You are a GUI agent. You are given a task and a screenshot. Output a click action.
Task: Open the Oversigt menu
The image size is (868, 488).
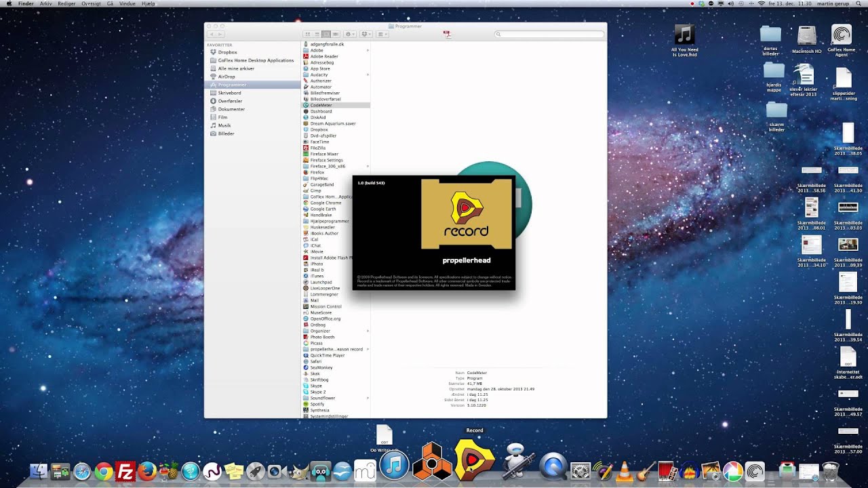click(x=91, y=3)
